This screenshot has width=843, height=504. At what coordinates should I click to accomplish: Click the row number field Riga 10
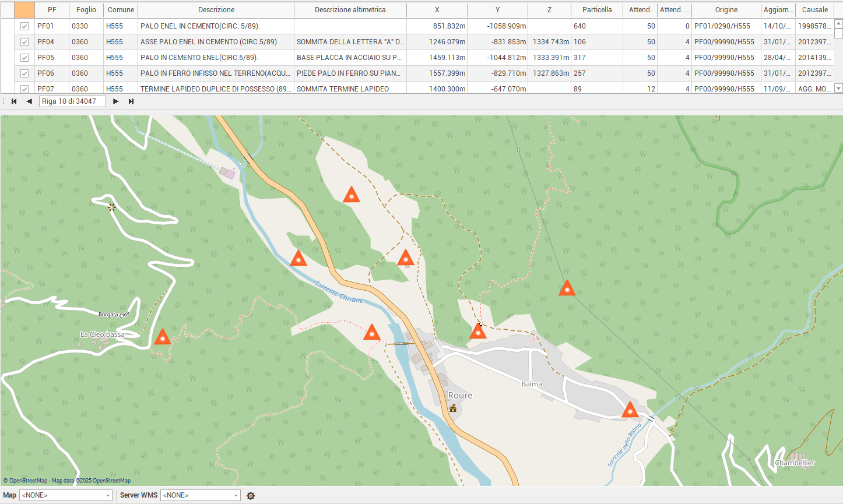(x=72, y=101)
